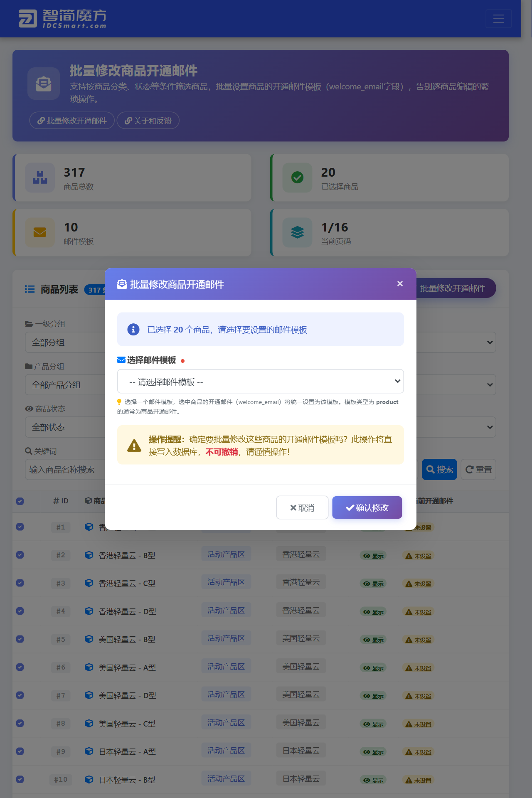Click the 当前页码 layers icon
The image size is (532, 798).
tap(297, 232)
